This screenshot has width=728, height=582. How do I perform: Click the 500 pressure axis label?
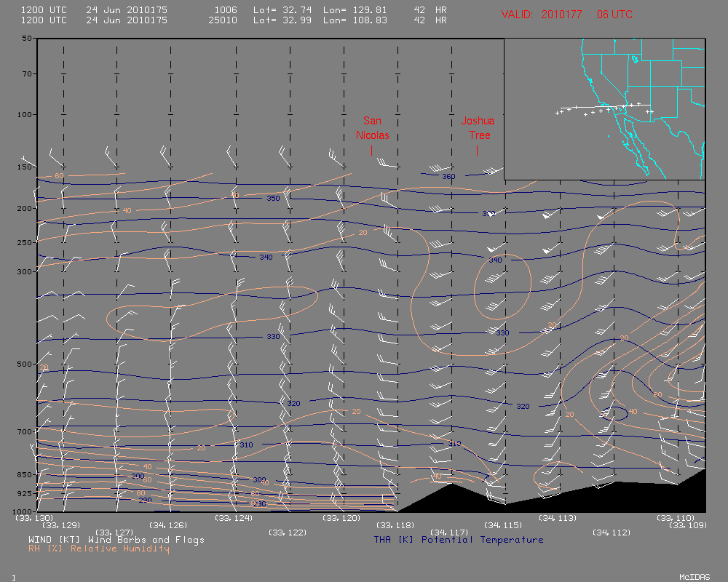click(x=25, y=364)
